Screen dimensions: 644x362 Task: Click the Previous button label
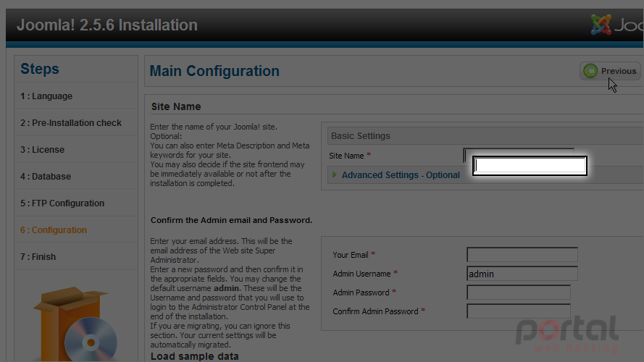pyautogui.click(x=619, y=71)
